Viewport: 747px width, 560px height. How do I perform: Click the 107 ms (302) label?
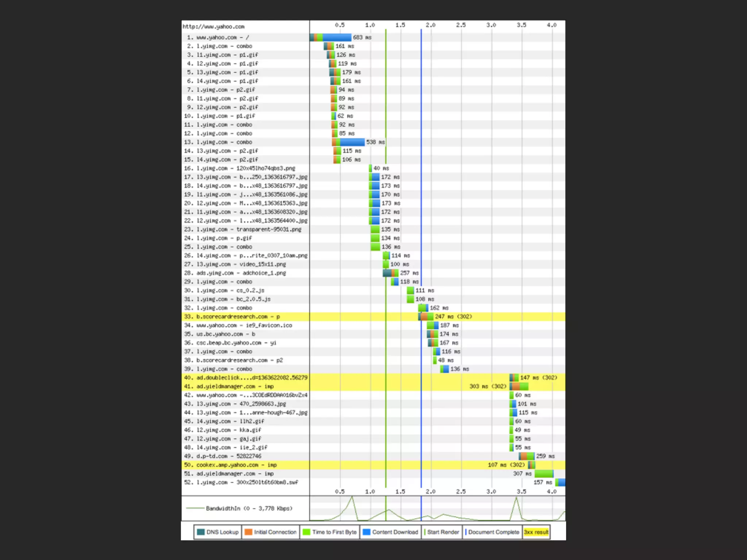[x=506, y=465]
